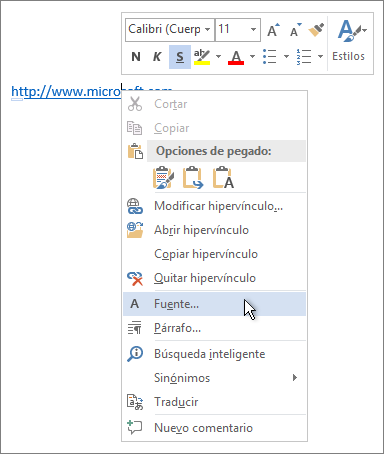Toggle underline with the S button
The image size is (384, 454).
click(x=180, y=57)
